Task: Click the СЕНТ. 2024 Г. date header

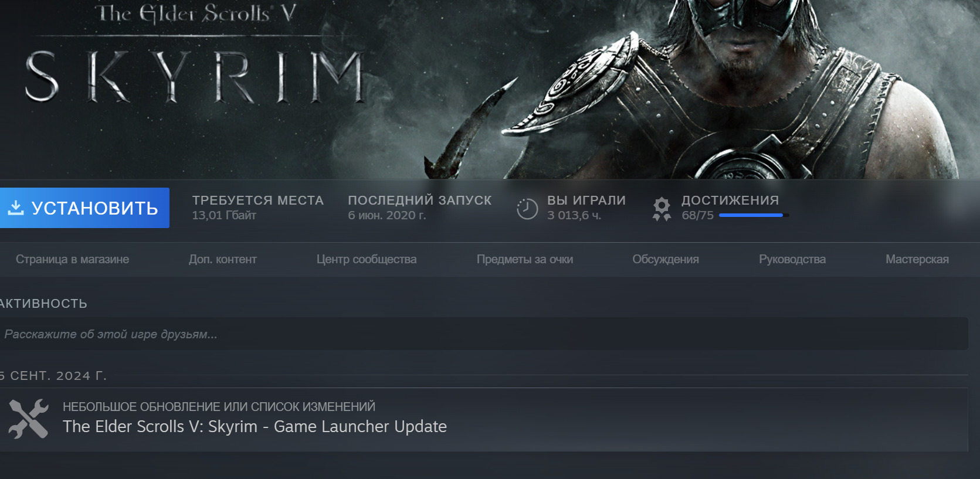Action: tap(53, 376)
